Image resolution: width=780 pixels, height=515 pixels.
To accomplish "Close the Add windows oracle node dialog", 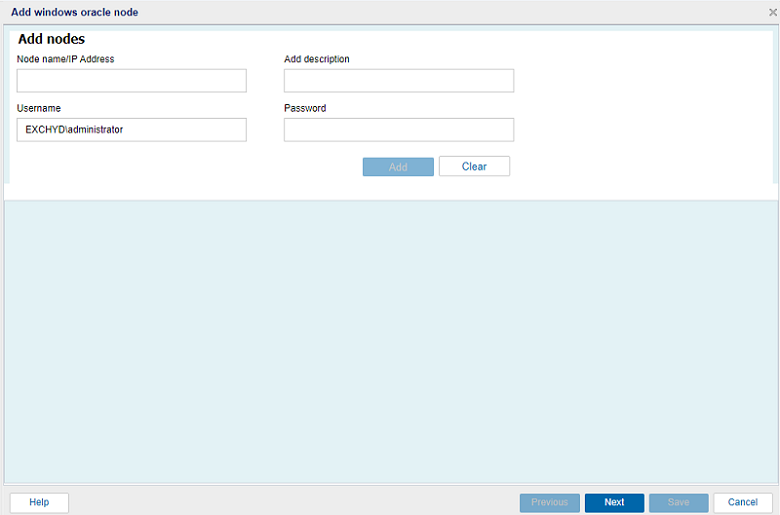I will click(x=773, y=12).
